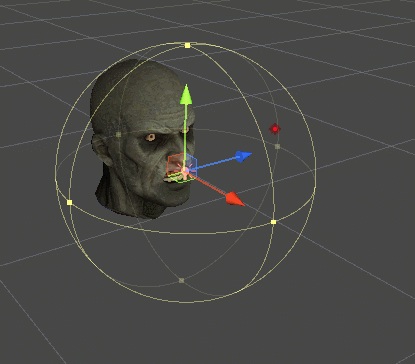Image resolution: width=415 pixels, height=364 pixels.
Task: Click the gizmo center plane handle cube
Action: click(x=182, y=168)
